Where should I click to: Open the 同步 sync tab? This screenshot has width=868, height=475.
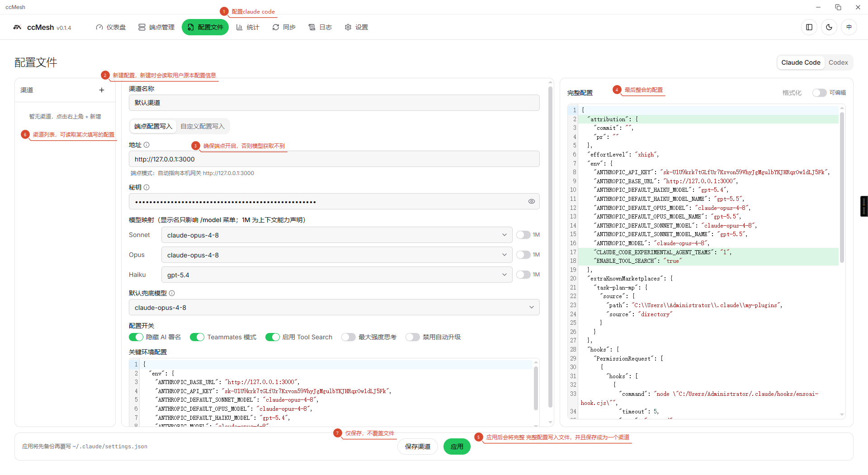pos(284,27)
